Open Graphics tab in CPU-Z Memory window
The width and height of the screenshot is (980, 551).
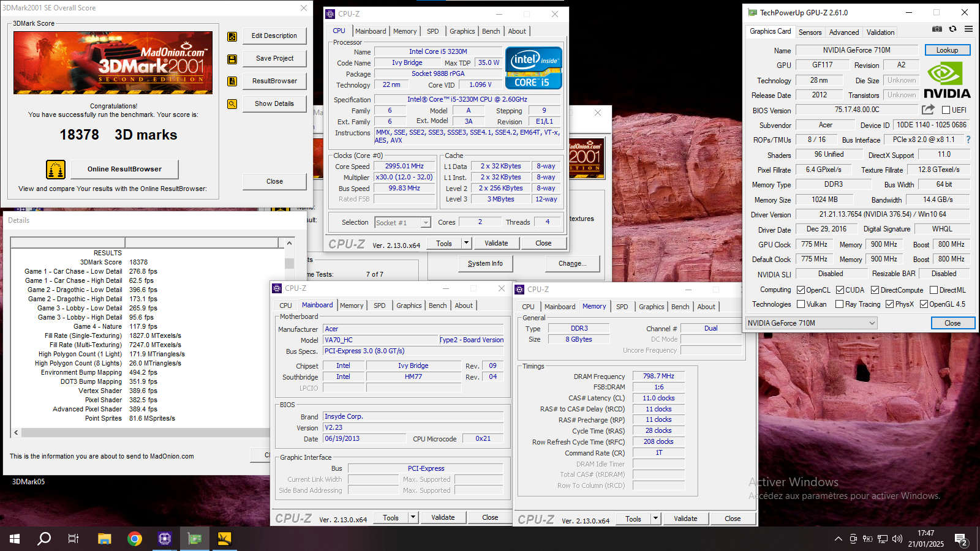tap(652, 307)
